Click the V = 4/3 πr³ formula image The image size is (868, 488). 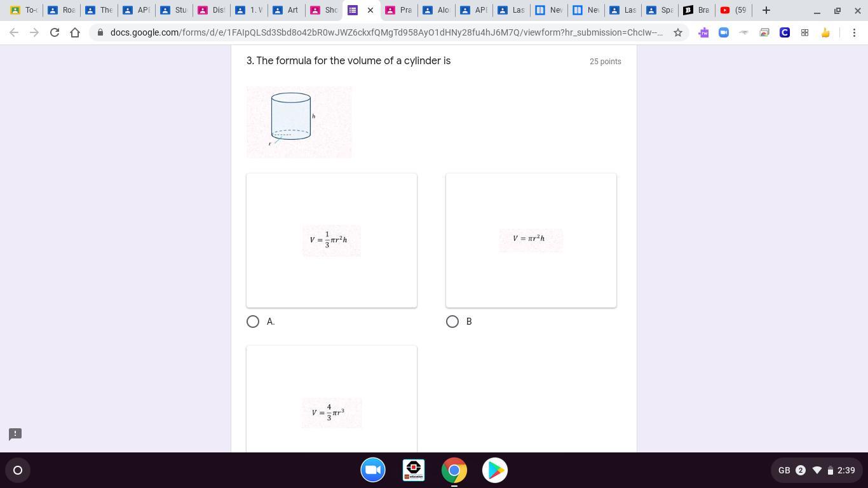point(332,413)
